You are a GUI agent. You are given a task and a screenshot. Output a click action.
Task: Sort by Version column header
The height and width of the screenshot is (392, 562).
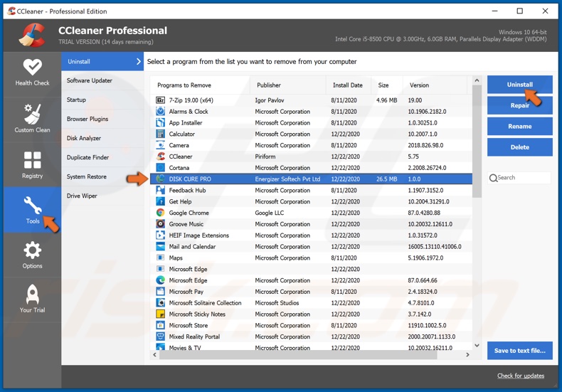coord(435,85)
